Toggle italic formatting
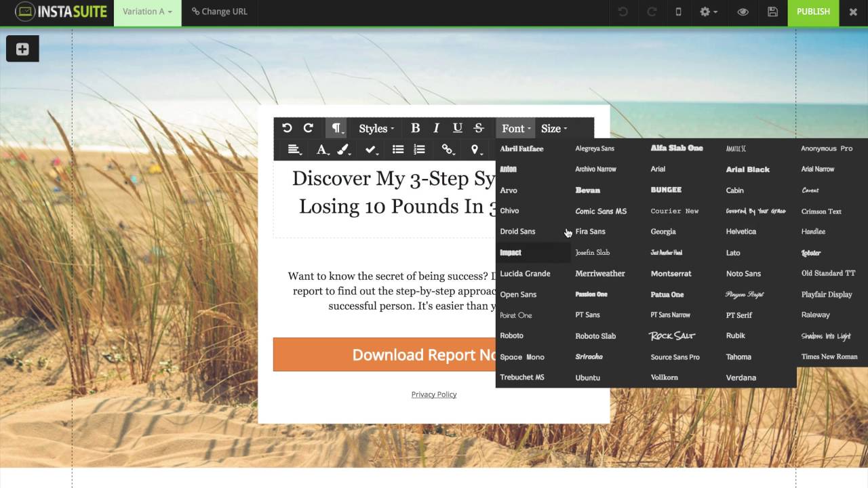Image resolution: width=868 pixels, height=488 pixels. pyautogui.click(x=436, y=128)
